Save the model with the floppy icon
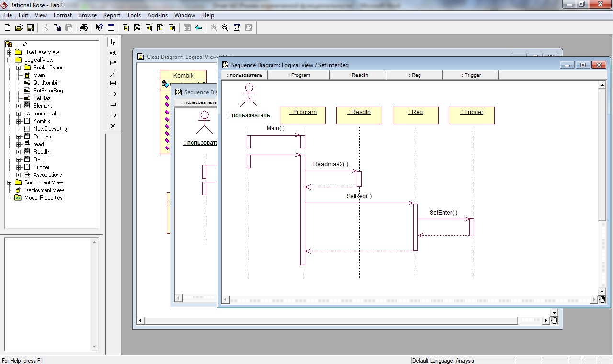Viewport: 613px width, 364px height. click(x=30, y=28)
